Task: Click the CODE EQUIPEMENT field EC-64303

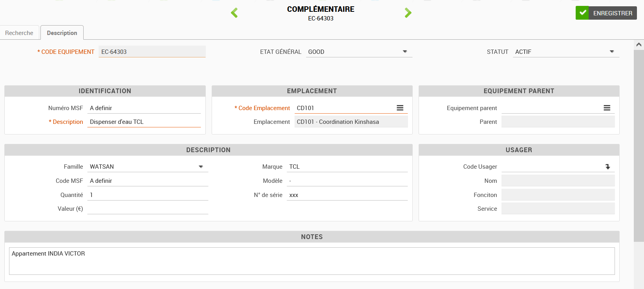Action: [x=152, y=52]
